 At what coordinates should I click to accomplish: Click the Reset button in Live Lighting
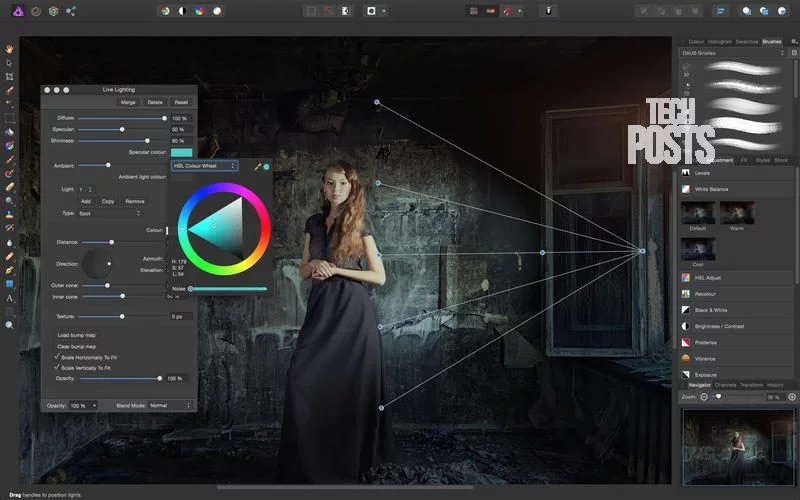(x=181, y=102)
